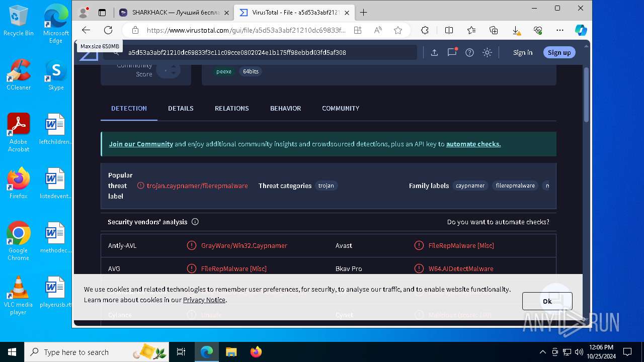
Task: Open Firefox from the taskbar
Action: pos(256,352)
